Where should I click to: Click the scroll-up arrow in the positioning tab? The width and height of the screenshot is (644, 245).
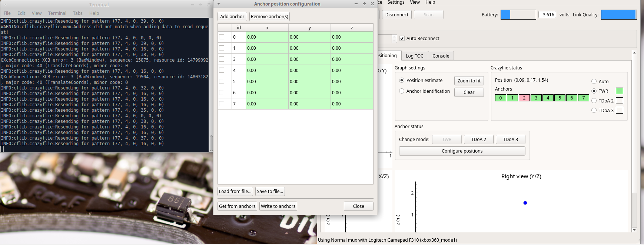pyautogui.click(x=634, y=53)
